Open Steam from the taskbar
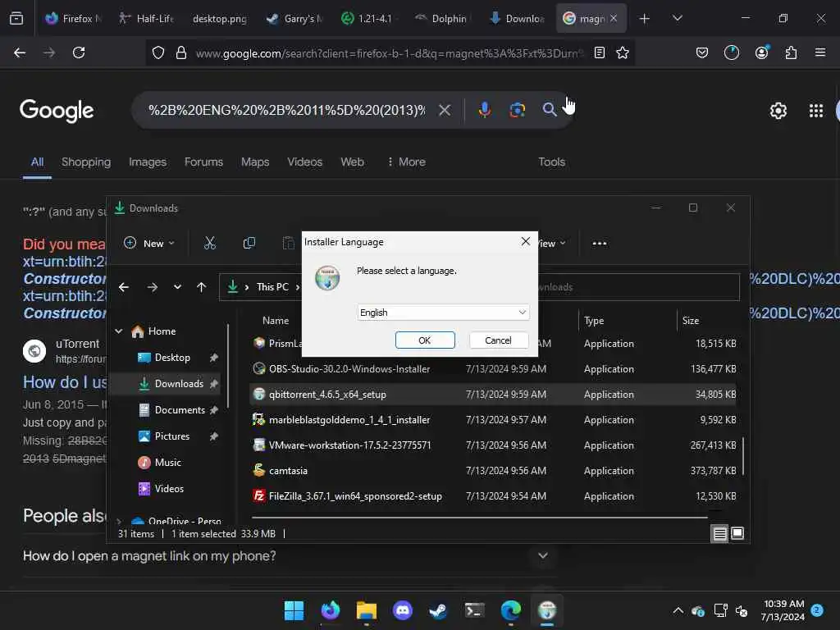840x630 pixels. click(x=438, y=610)
